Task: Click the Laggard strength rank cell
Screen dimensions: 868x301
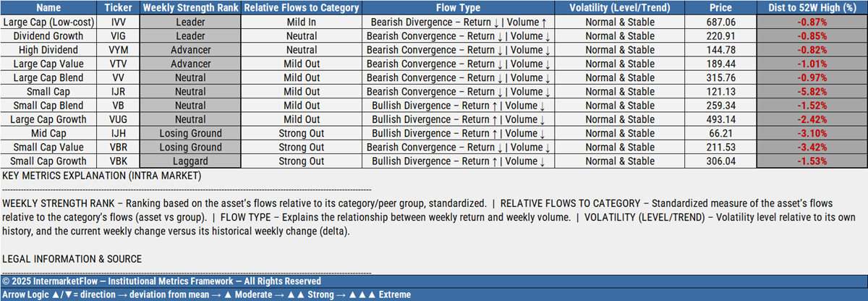Action: tap(190, 161)
